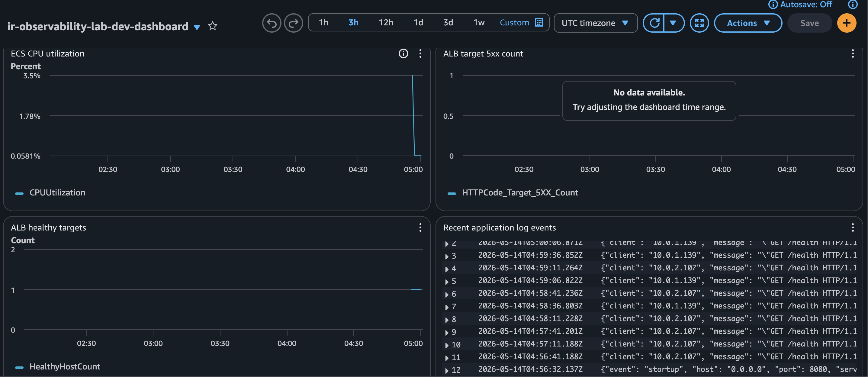This screenshot has height=377, width=868.
Task: Open the UTC timezone dropdown
Action: point(595,23)
